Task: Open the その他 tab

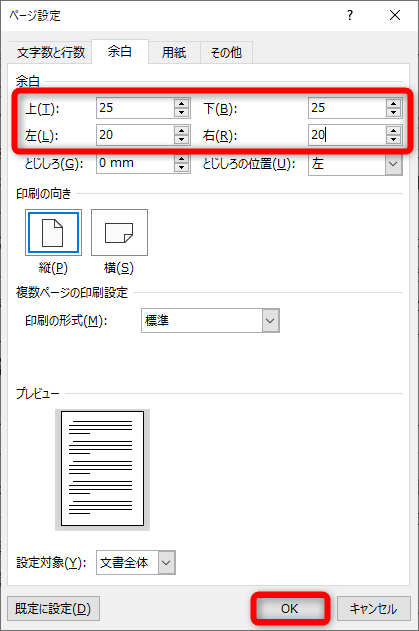Action: pos(226,52)
